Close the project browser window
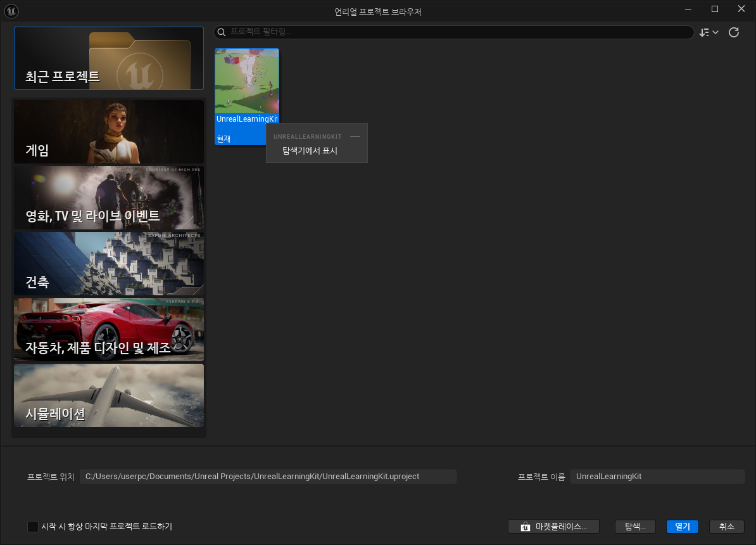756x545 pixels. coord(741,9)
